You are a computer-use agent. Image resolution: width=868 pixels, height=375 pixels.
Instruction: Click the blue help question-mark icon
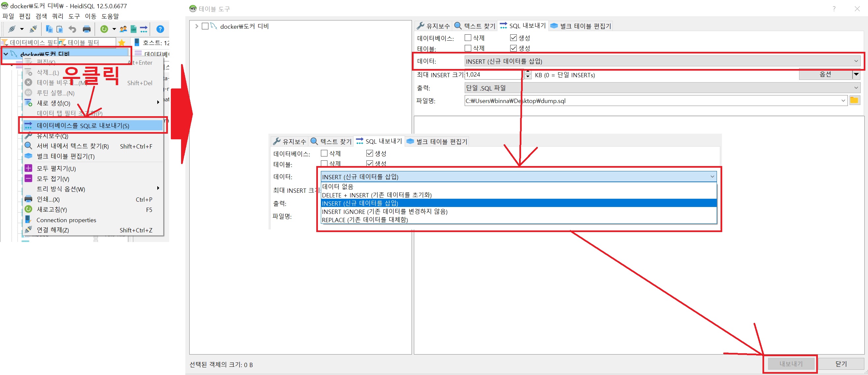pos(160,29)
